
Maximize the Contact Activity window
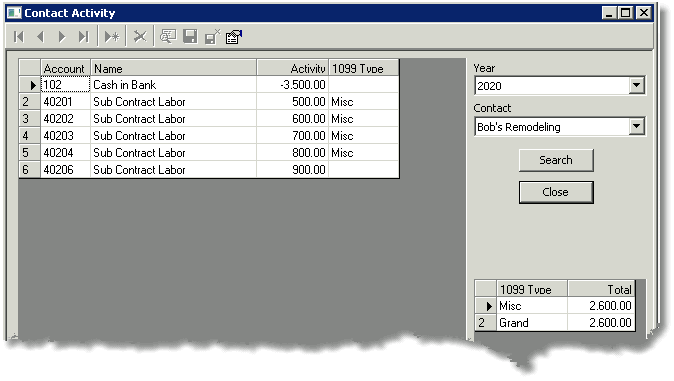[626, 13]
